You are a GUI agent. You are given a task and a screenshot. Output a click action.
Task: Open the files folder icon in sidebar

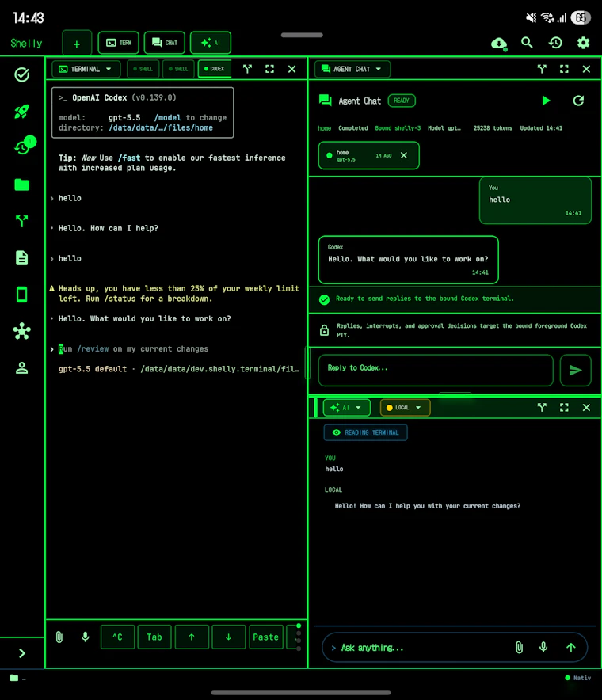click(x=22, y=185)
